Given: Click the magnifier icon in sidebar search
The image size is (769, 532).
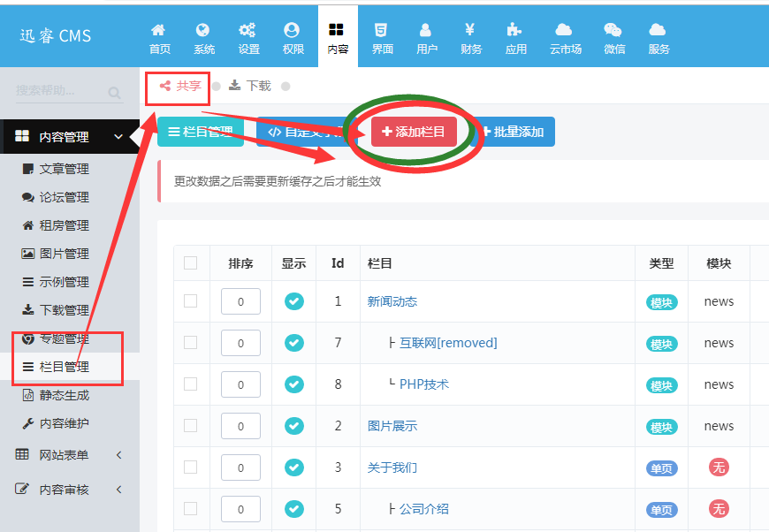Looking at the screenshot, I should (114, 92).
